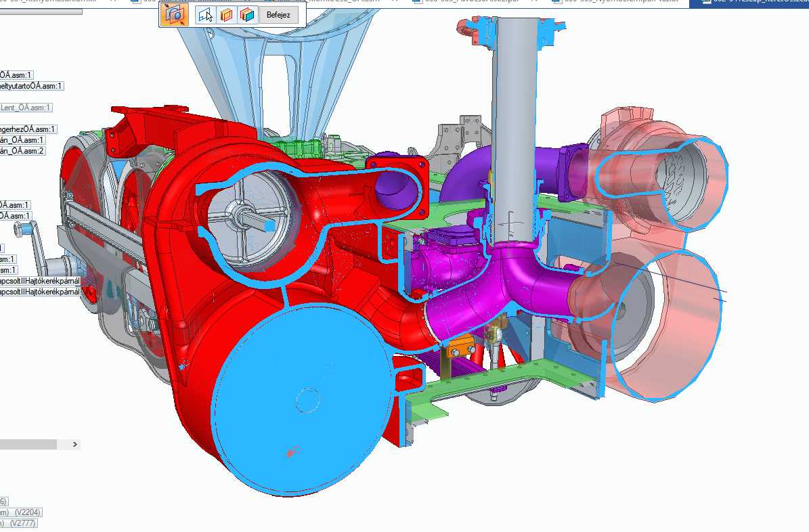Screen dimensions: 809x532
Task: Select the plane-pick step icon with cursor
Action: click(205, 15)
